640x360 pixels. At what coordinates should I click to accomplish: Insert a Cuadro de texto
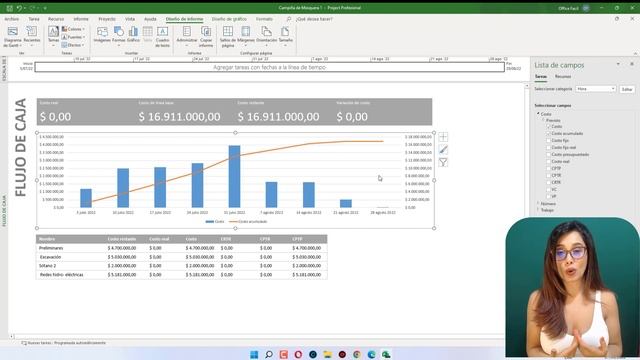162,37
